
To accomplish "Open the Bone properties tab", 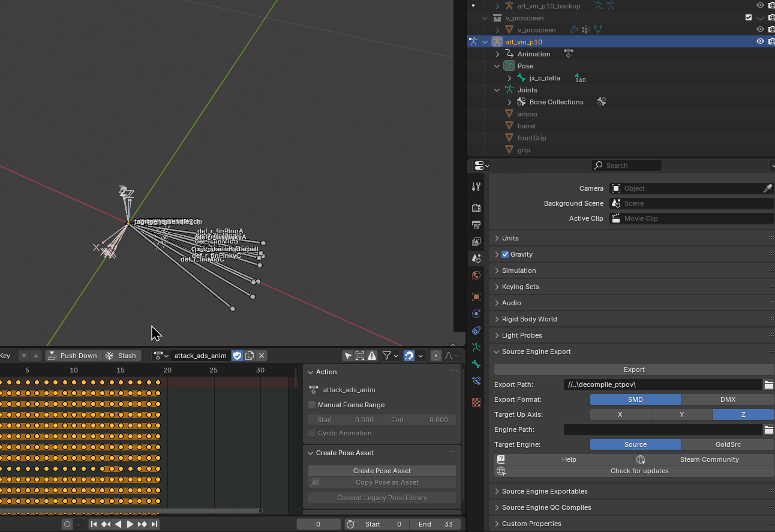I will point(476,364).
